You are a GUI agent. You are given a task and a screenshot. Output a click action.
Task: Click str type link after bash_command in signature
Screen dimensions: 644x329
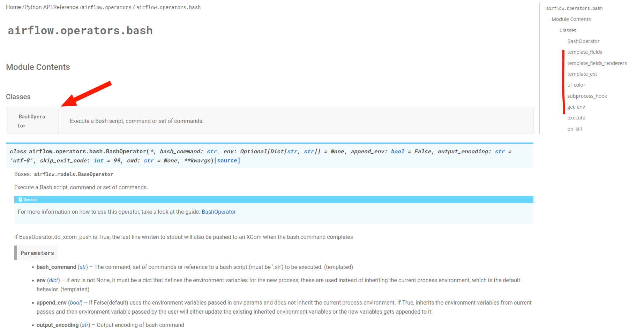pos(212,152)
